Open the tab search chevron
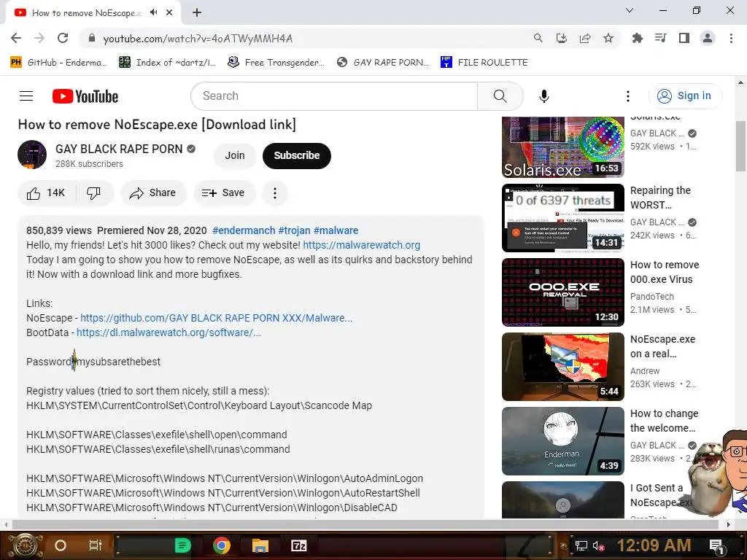This screenshot has height=560, width=747. click(x=630, y=10)
